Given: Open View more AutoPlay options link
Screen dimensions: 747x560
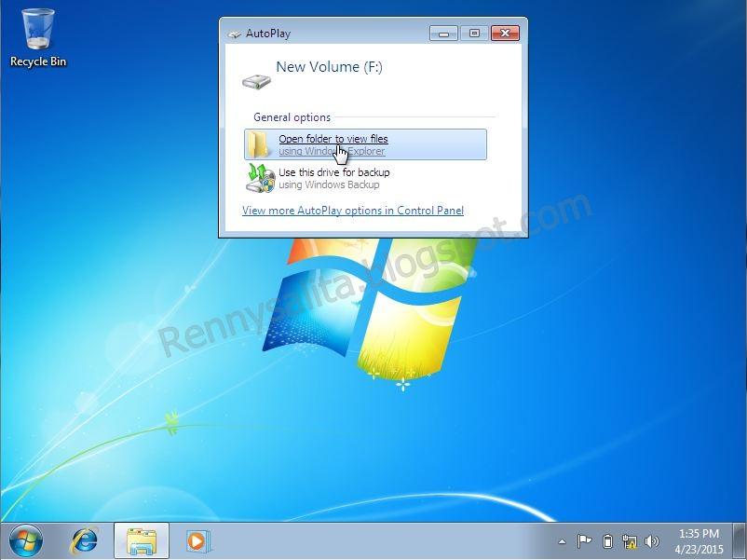Looking at the screenshot, I should pos(352,211).
